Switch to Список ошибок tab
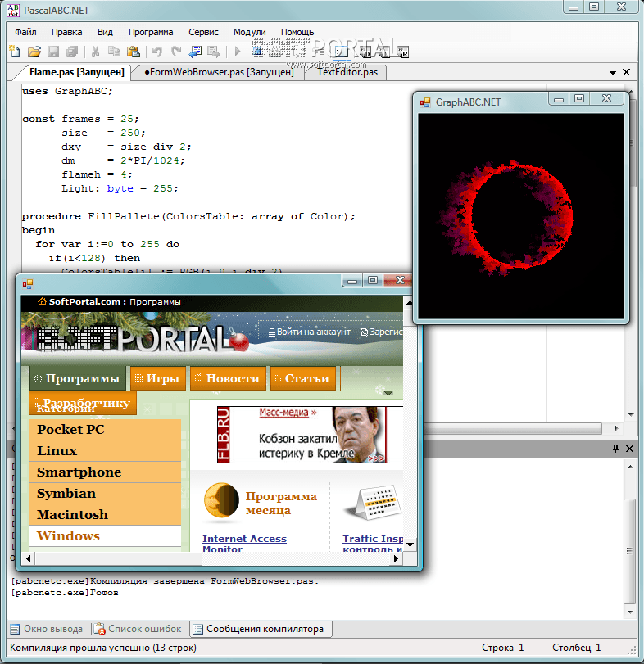The height and width of the screenshot is (664, 644). [x=138, y=629]
